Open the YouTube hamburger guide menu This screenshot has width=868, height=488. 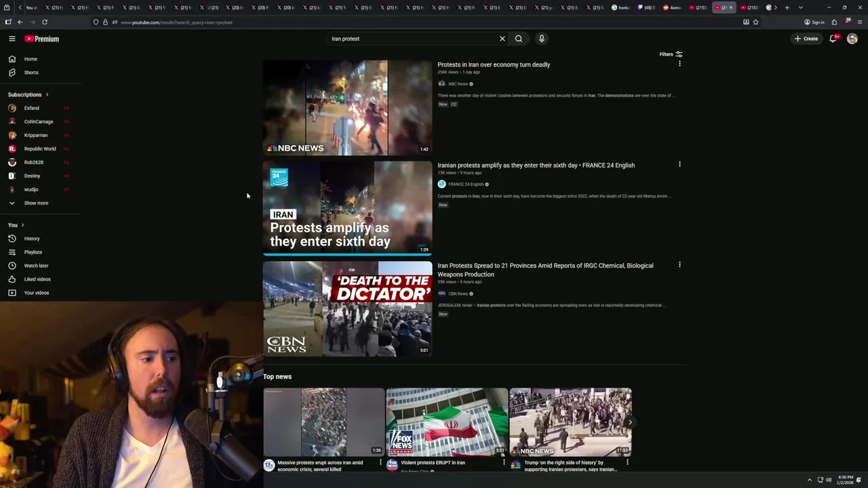12,39
